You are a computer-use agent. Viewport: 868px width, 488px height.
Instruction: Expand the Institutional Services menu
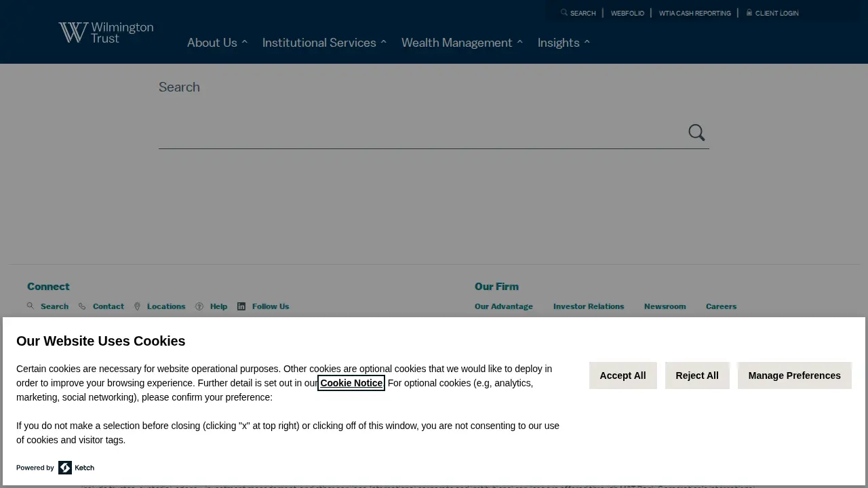(324, 43)
